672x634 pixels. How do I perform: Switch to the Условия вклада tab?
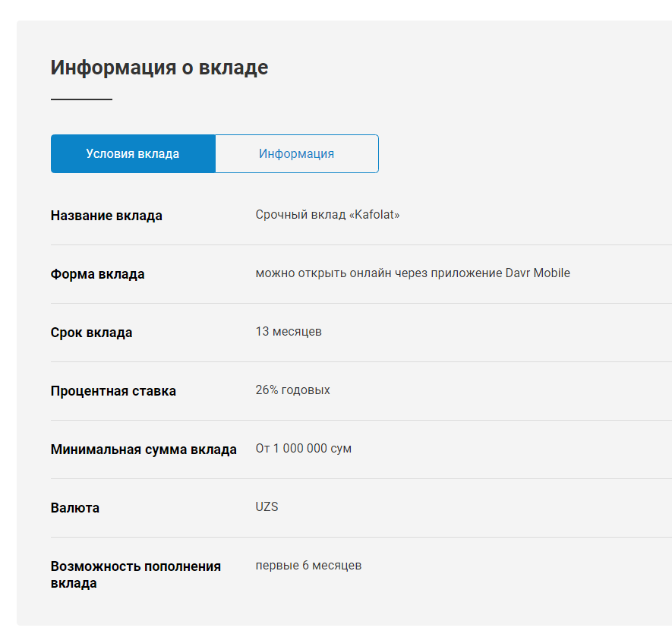[x=133, y=153]
